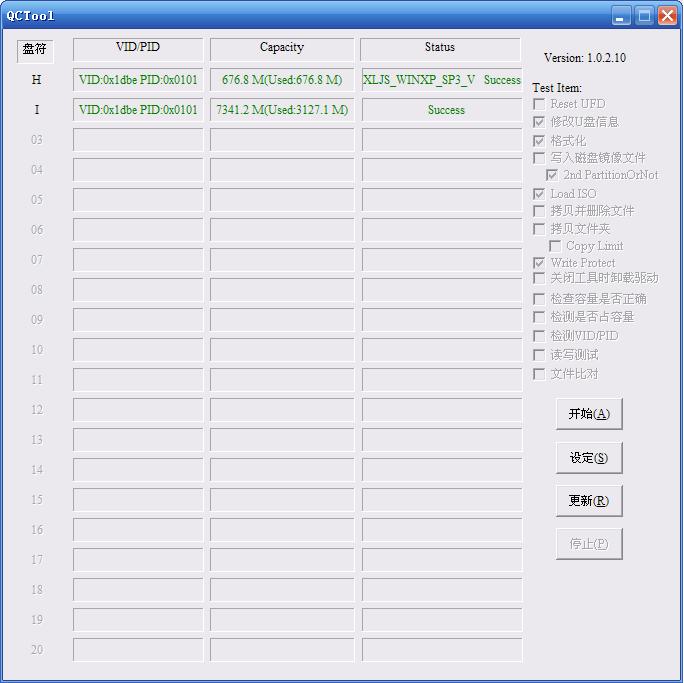
Task: Click the Capacity column header
Action: pyautogui.click(x=282, y=49)
